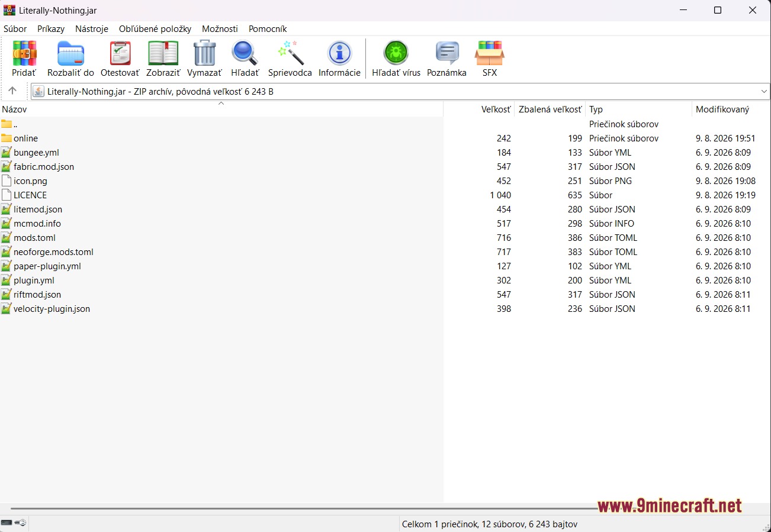Click the mods.toml file icon

coord(7,238)
